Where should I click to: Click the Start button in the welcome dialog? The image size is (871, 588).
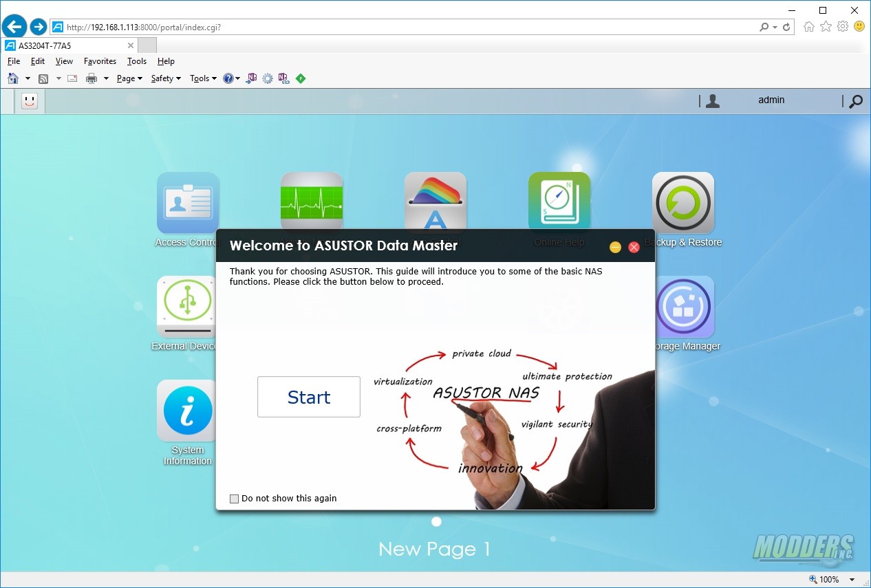[309, 397]
